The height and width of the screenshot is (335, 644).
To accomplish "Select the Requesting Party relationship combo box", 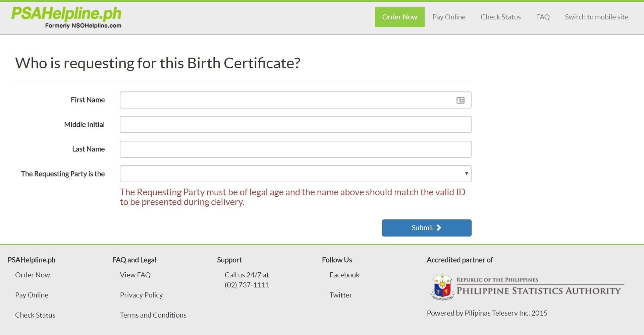I will [x=296, y=174].
